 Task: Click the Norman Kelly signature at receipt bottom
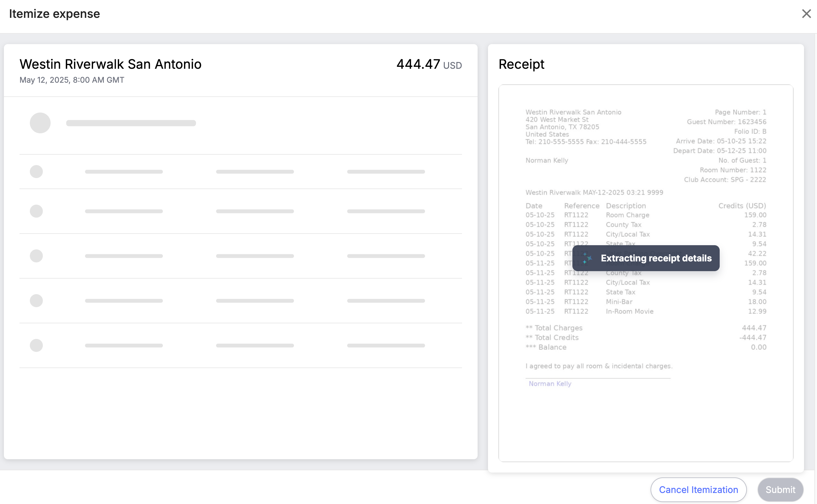tap(550, 384)
